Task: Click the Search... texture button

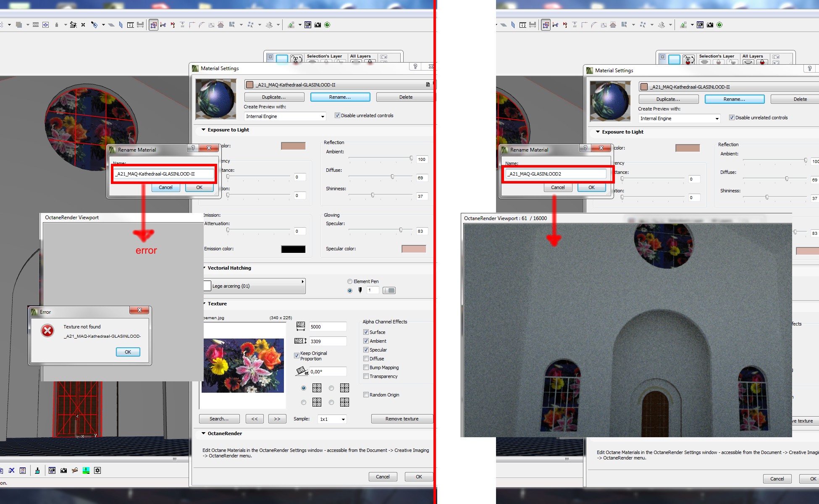Action: pyautogui.click(x=219, y=419)
